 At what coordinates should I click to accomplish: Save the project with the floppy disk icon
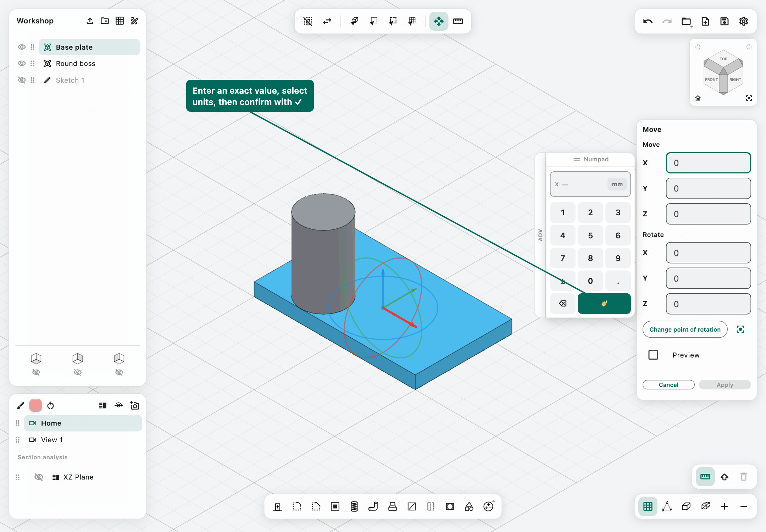(x=725, y=22)
